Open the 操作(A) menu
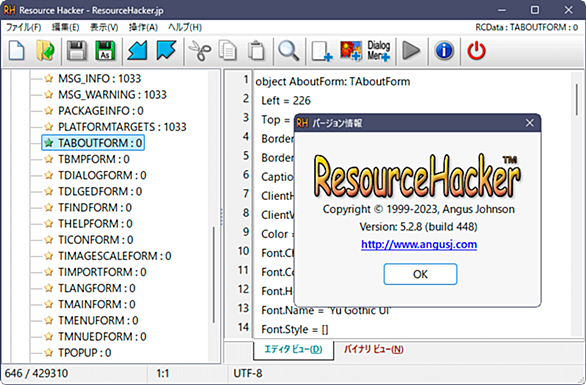 pos(143,27)
